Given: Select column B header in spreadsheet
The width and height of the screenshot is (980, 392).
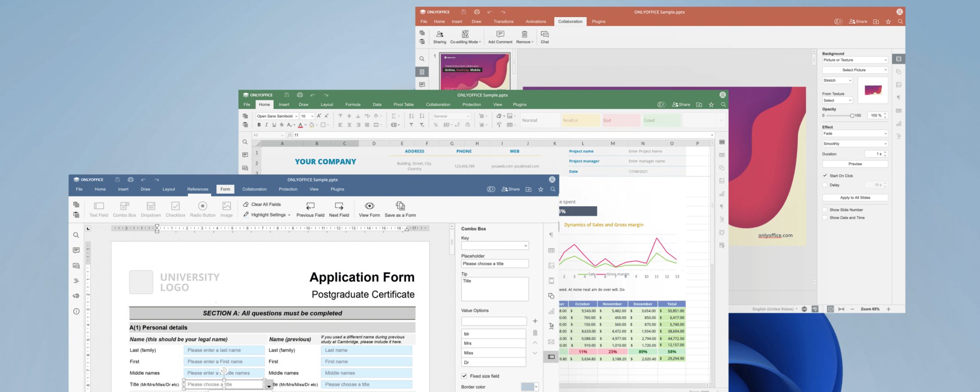Looking at the screenshot, I should click(x=317, y=143).
